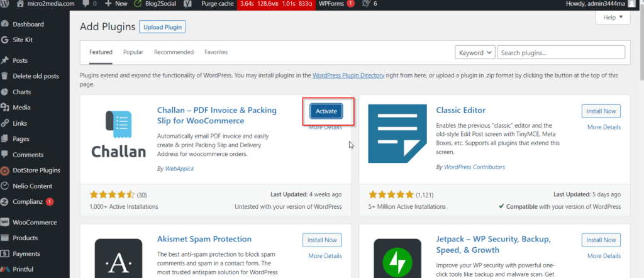Screen dimensions: 644x278
Task: Click DotStore Plugins icon in sidebar
Action: coord(5,170)
